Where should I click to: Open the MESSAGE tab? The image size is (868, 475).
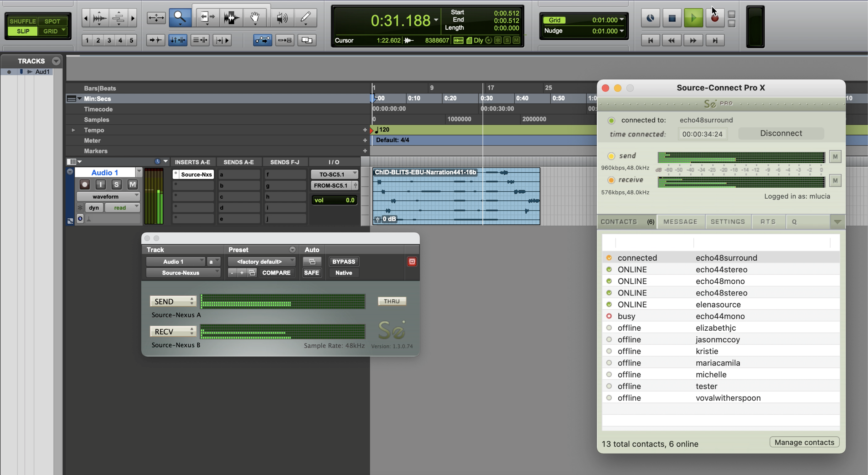680,221
